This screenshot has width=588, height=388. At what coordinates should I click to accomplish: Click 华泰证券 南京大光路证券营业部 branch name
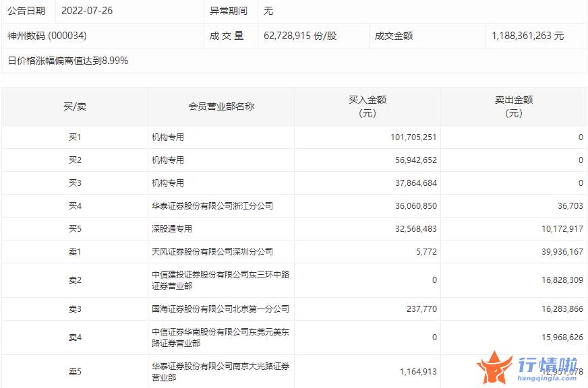pos(220,372)
